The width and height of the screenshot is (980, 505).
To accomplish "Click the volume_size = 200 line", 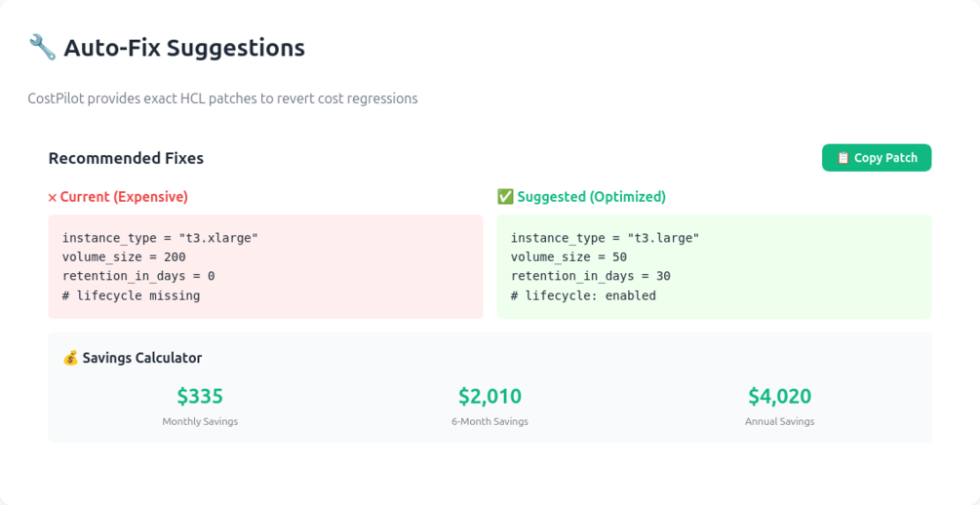I will [x=124, y=257].
